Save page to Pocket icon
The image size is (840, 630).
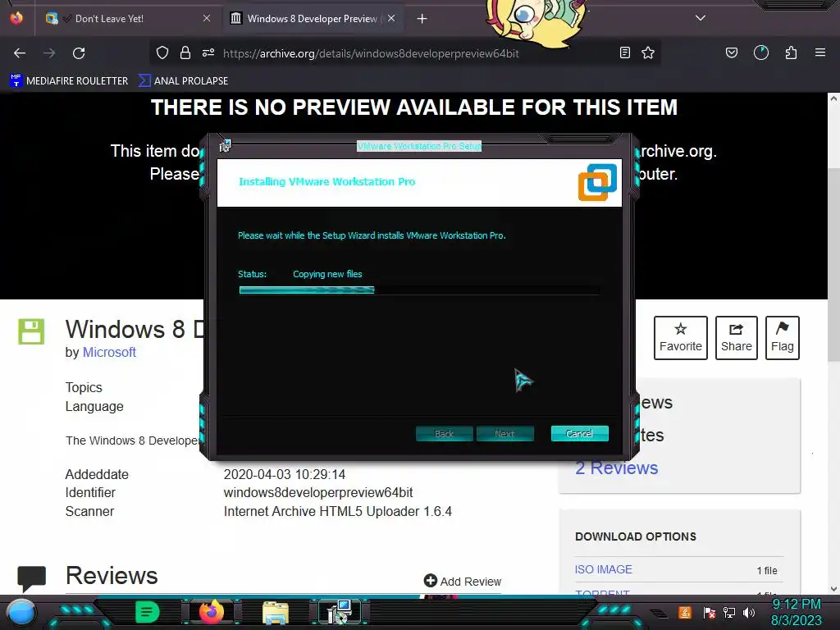click(x=731, y=52)
